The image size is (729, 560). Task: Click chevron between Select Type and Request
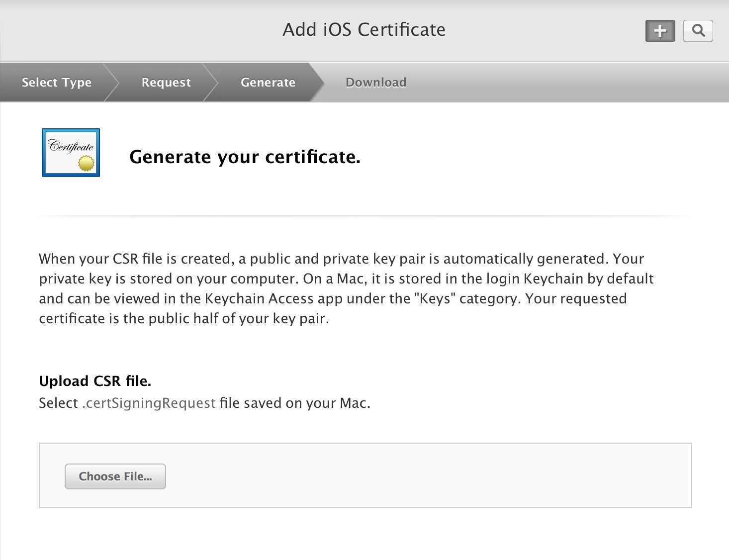coord(111,82)
